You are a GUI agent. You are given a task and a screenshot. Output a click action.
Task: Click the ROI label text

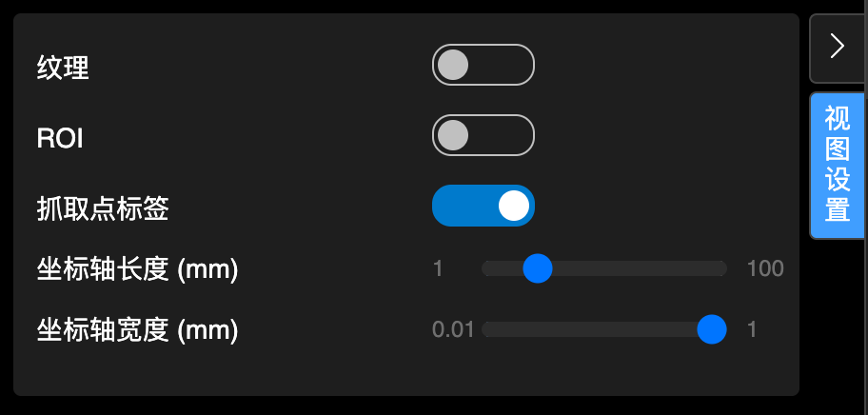(60, 138)
